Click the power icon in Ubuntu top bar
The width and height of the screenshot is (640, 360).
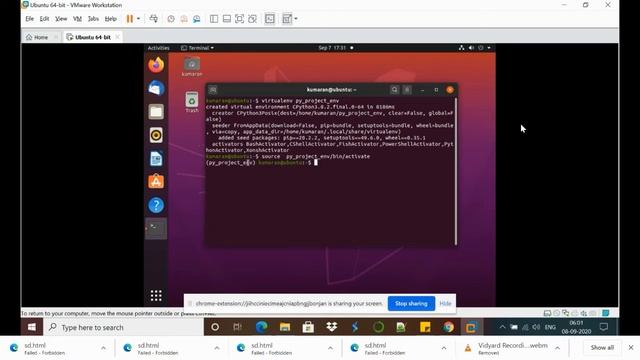pyautogui.click(x=480, y=48)
